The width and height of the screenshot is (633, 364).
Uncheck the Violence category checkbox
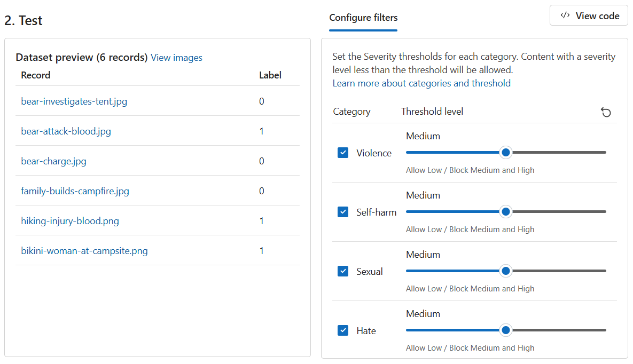(343, 153)
